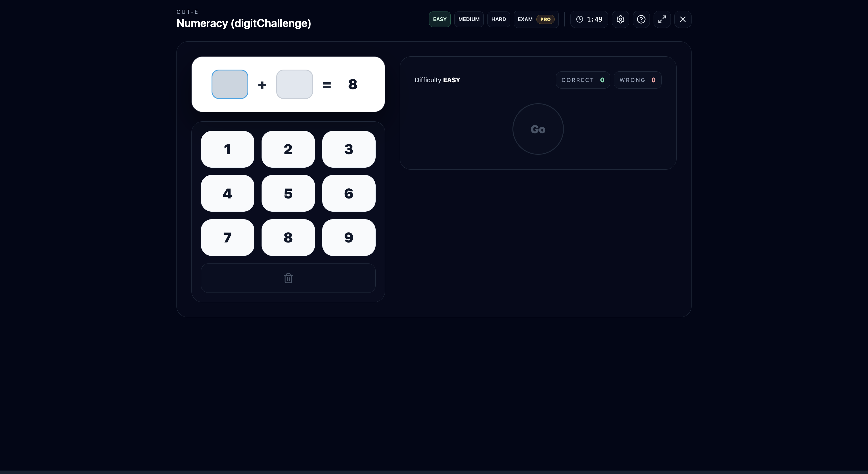Tap digit 5 on the keypad
The width and height of the screenshot is (868, 474).
click(288, 194)
